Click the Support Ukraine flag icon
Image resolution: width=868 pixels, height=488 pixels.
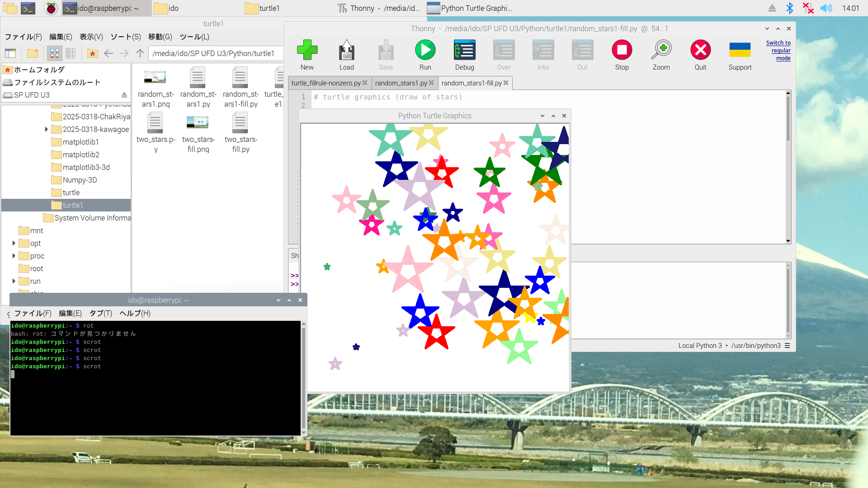click(740, 50)
